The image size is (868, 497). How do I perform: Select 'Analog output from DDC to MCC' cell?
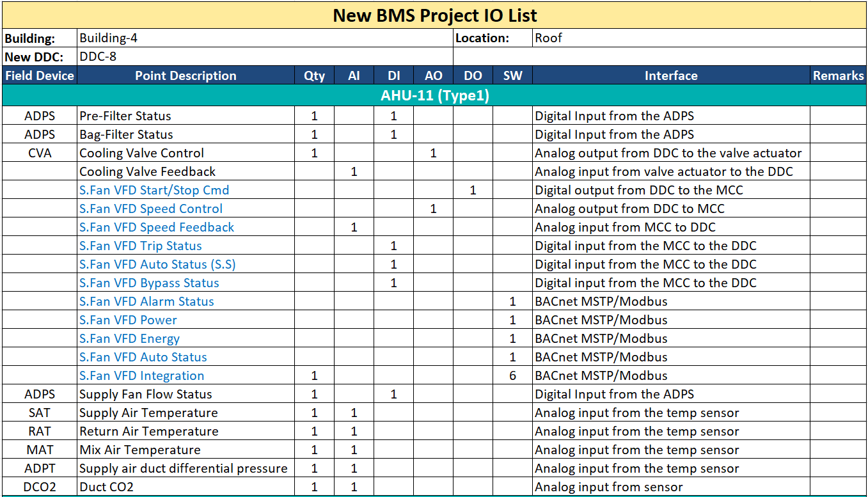671,209
